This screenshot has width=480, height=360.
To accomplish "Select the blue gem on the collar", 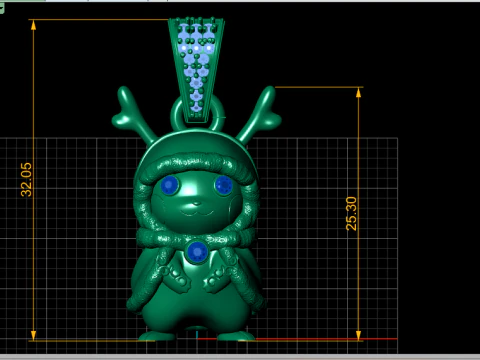I will [197, 252].
